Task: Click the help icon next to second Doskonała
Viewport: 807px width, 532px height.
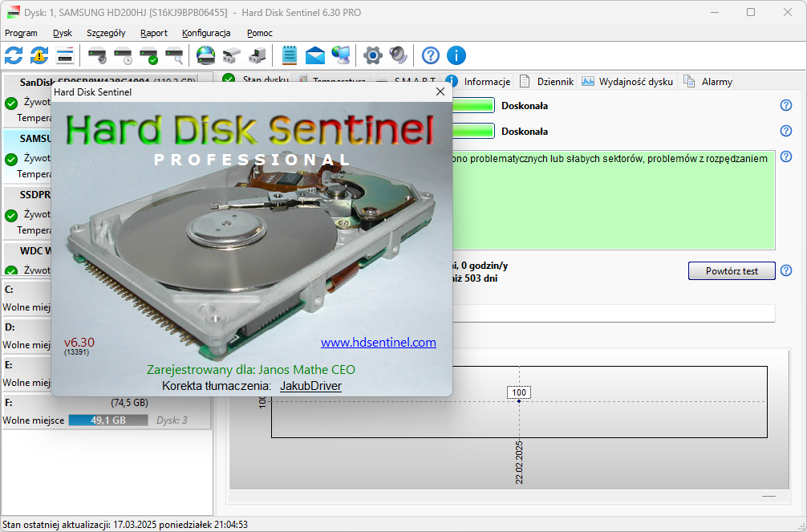Action: click(786, 131)
